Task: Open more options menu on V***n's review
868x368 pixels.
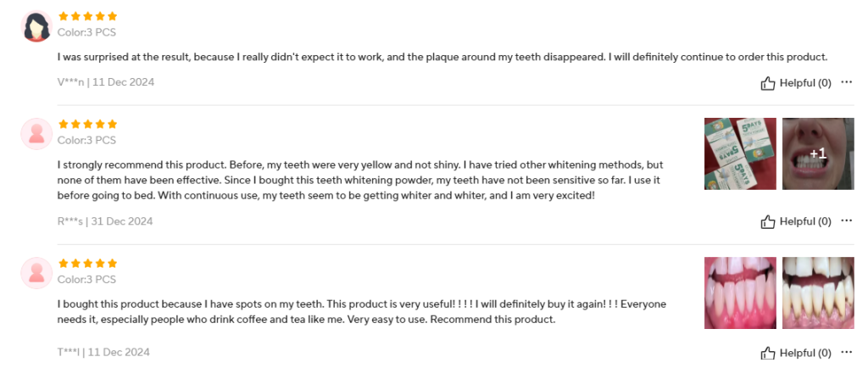Action: pyautogui.click(x=846, y=83)
